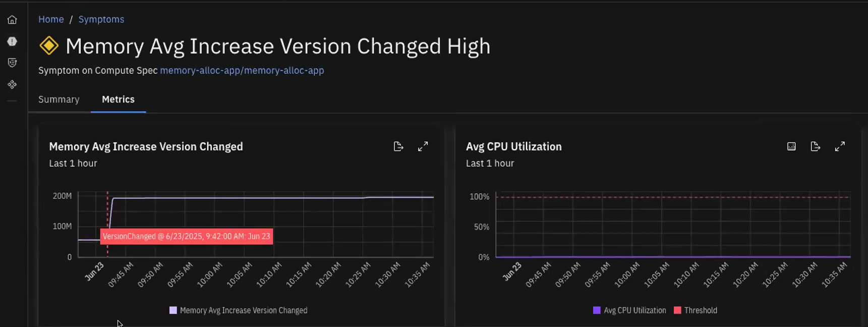Show Avg CPU Utilization data table view
The height and width of the screenshot is (327, 868).
pyautogui.click(x=791, y=146)
